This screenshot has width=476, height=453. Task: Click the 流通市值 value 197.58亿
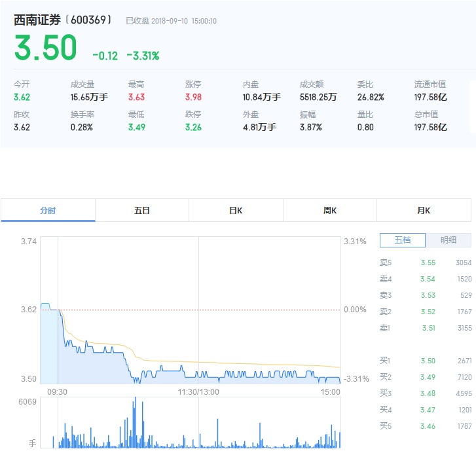[x=430, y=97]
